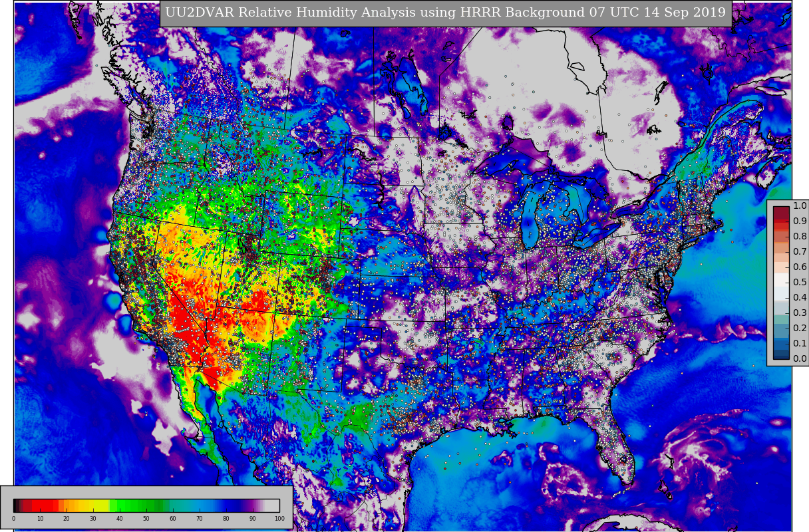
Task: Pick the purple band above 90 on humidity colorbar
Action: (253, 505)
